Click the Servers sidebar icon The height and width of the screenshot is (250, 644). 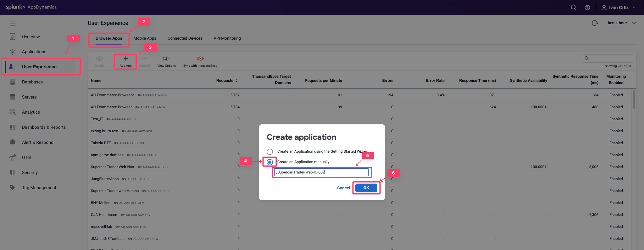pos(13,97)
